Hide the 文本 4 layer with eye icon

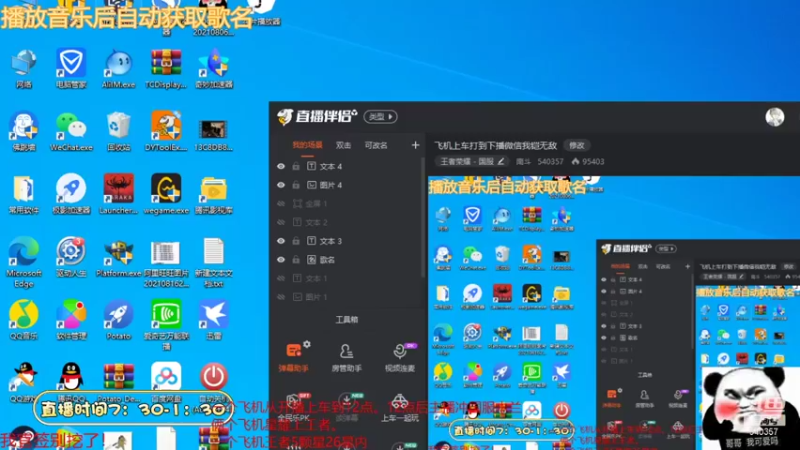[x=281, y=166]
